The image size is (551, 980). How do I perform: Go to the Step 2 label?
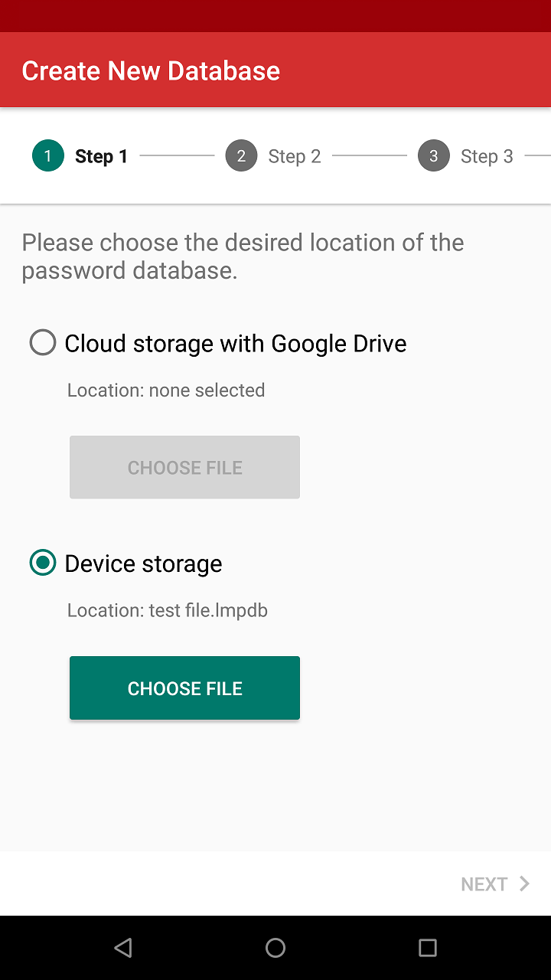tap(295, 157)
